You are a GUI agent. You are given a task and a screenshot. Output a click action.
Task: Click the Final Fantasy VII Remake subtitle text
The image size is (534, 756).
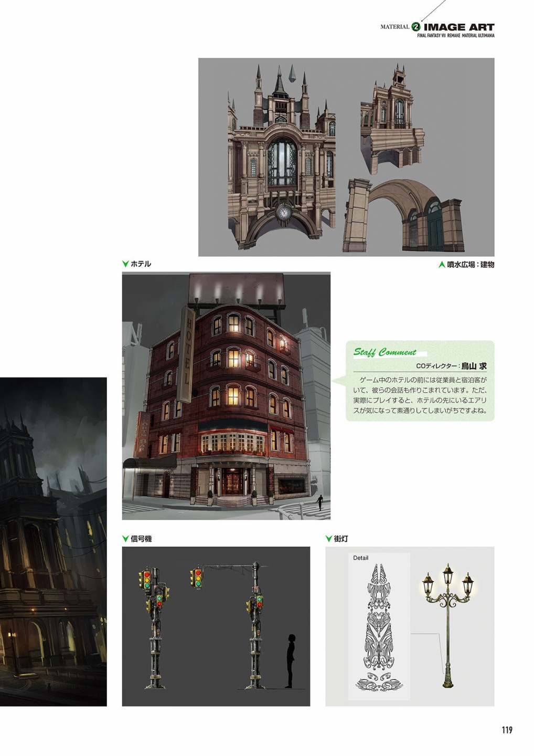[x=455, y=36]
